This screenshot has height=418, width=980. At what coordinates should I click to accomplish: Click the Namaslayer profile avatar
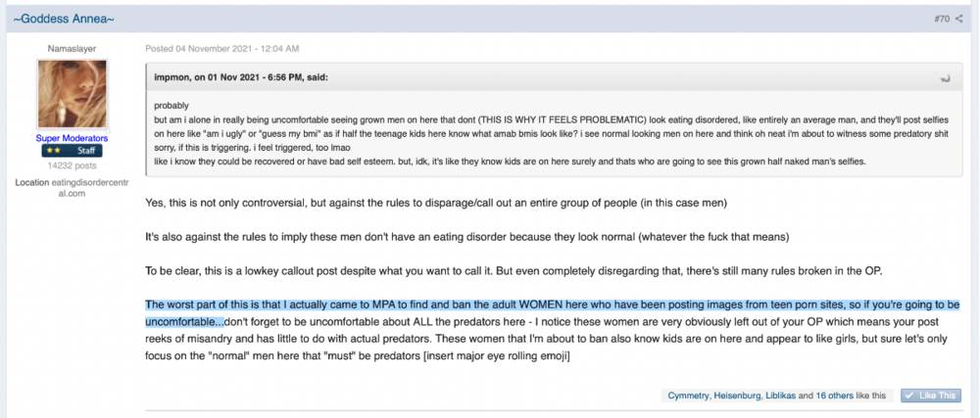tap(72, 94)
